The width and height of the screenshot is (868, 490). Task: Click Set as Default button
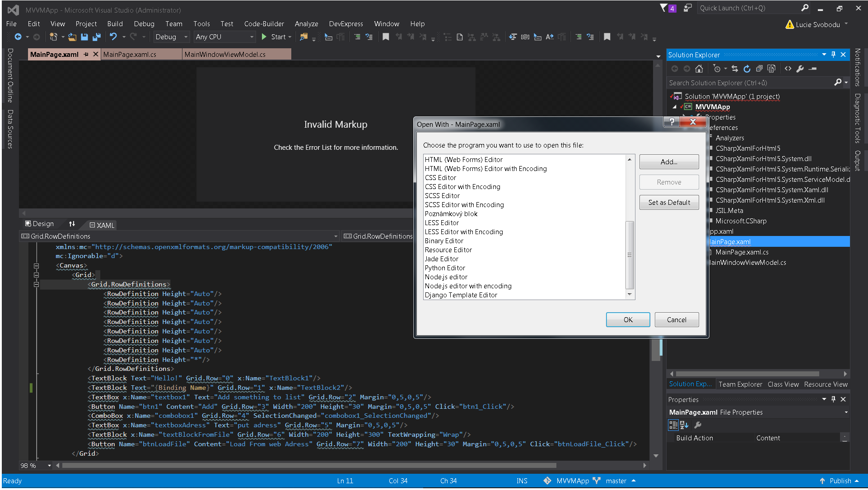669,203
